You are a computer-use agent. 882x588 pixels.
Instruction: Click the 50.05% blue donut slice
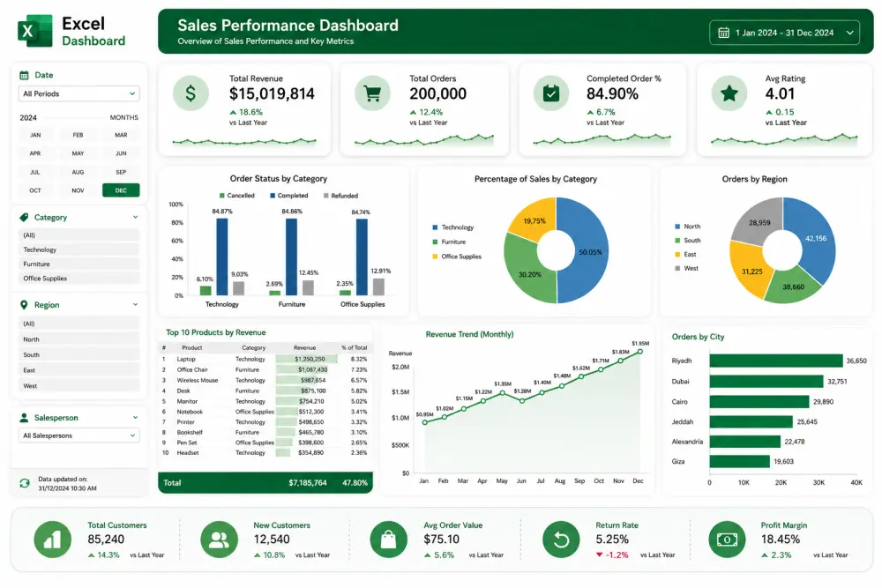click(591, 252)
